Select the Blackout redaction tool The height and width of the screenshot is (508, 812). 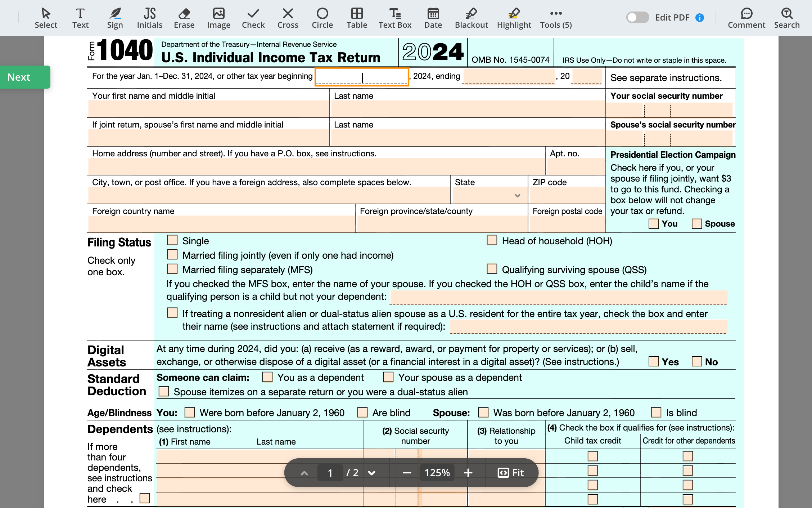[472, 18]
